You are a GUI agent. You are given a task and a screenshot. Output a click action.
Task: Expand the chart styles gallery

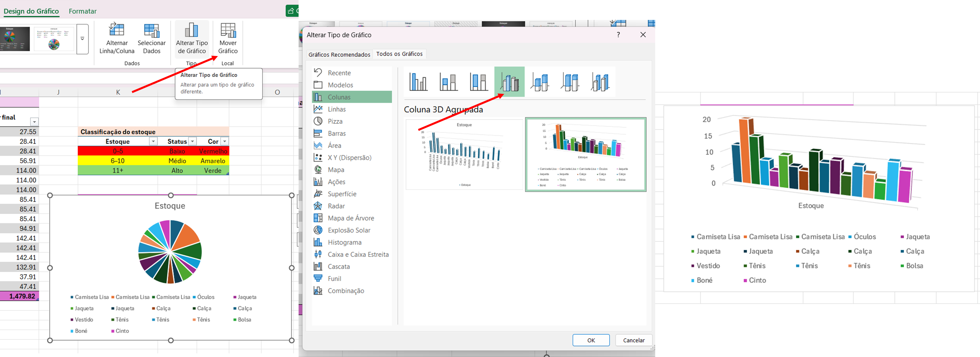82,39
